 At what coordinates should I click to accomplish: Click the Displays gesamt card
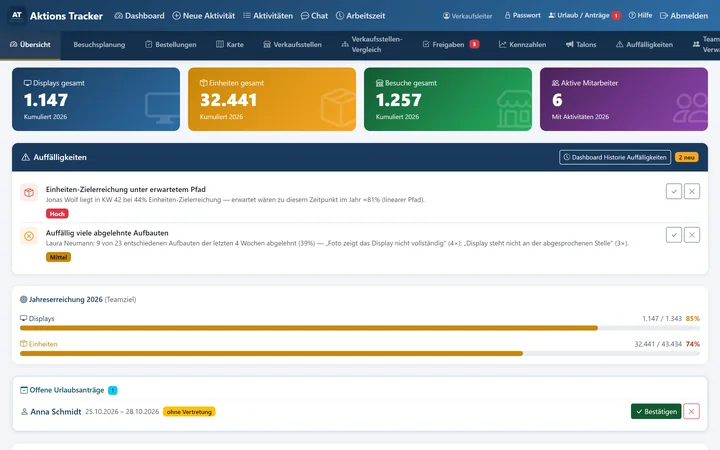96,99
